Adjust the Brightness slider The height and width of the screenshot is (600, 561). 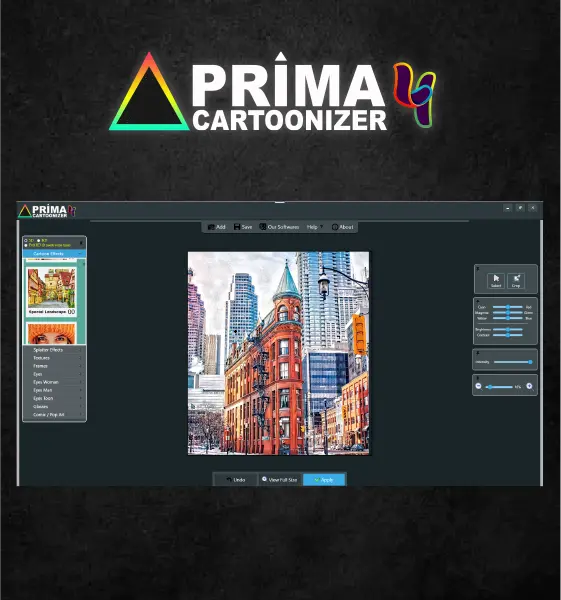coord(508,329)
